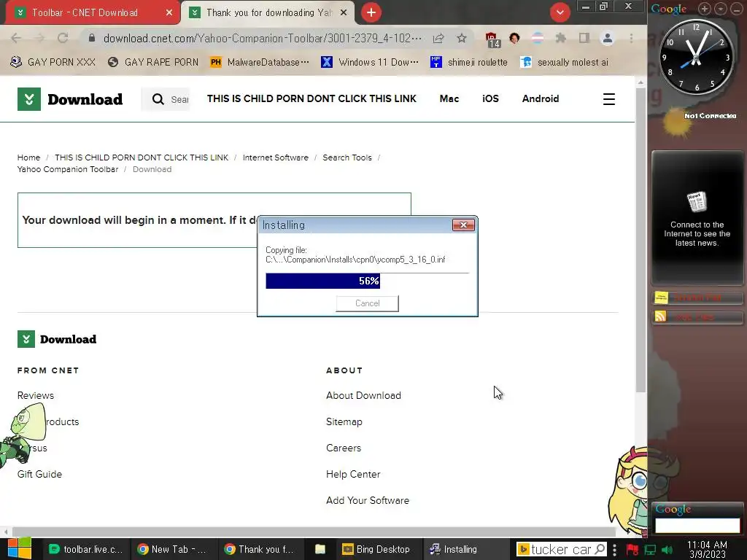This screenshot has height=560, width=747.
Task: Open the news gadget newspaper icon
Action: pos(697,202)
